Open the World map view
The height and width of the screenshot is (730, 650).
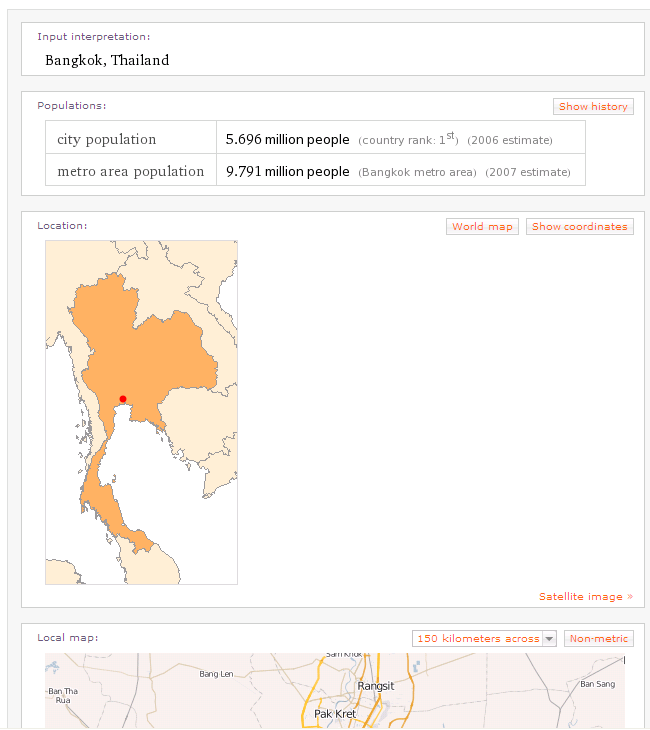coord(482,227)
